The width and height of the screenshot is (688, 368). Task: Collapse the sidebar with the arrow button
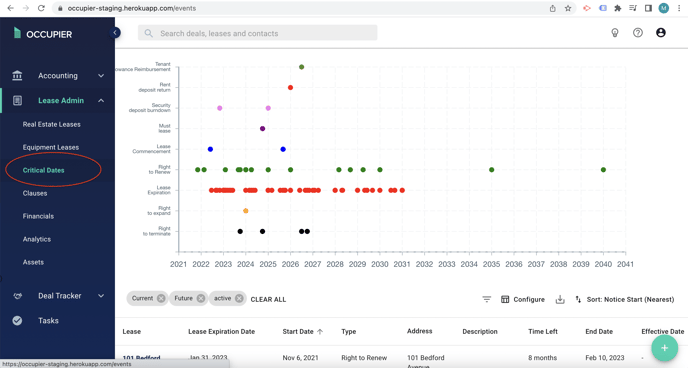click(x=115, y=32)
